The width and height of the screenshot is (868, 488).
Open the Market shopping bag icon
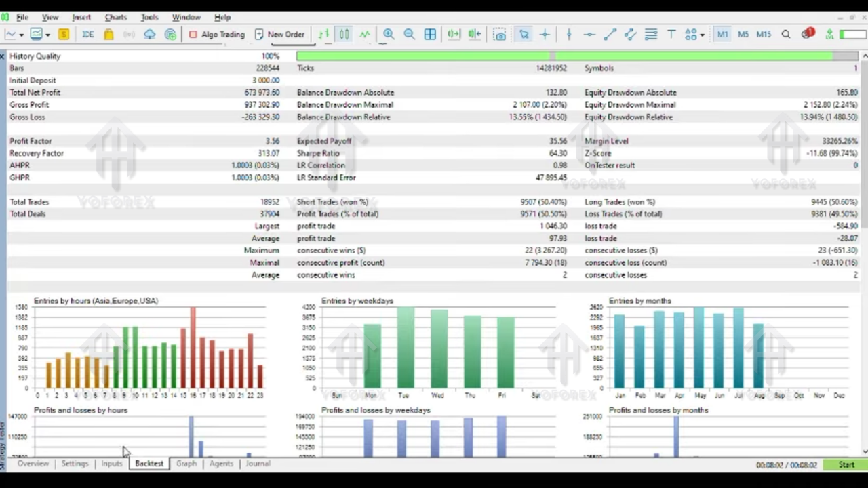coord(108,35)
